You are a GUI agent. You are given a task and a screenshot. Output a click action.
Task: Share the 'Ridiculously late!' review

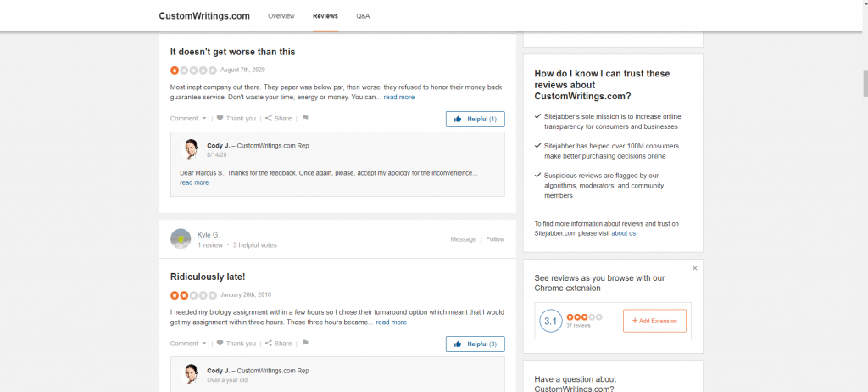tap(278, 343)
